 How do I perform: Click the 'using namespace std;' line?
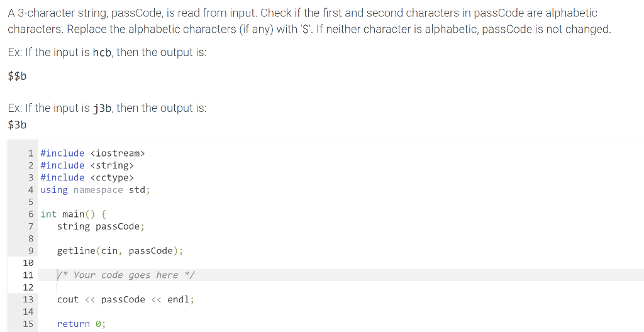point(96,190)
